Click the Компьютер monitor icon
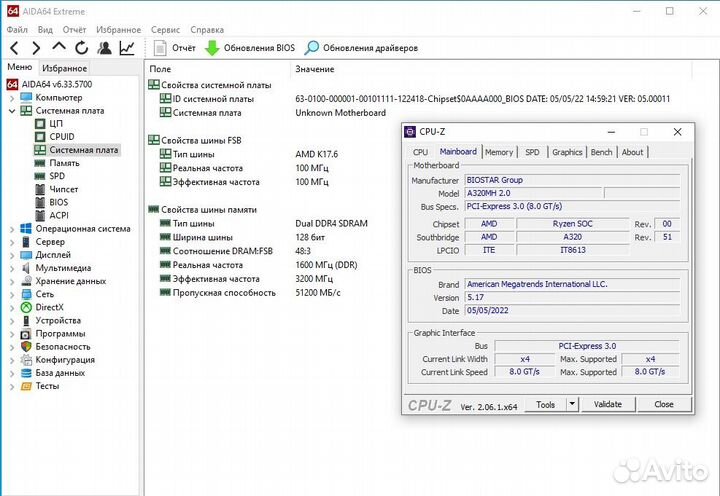 click(26, 97)
